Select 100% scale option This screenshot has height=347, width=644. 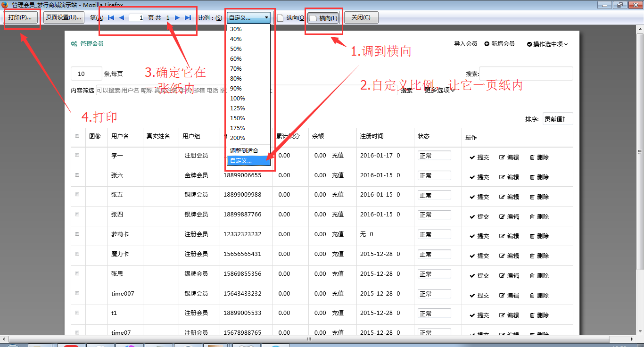tap(248, 99)
